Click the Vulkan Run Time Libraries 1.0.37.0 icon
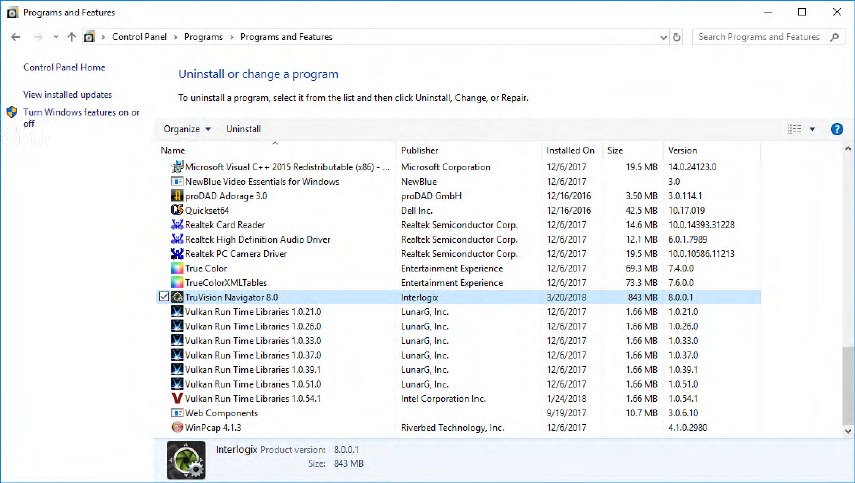855x483 pixels. 177,355
